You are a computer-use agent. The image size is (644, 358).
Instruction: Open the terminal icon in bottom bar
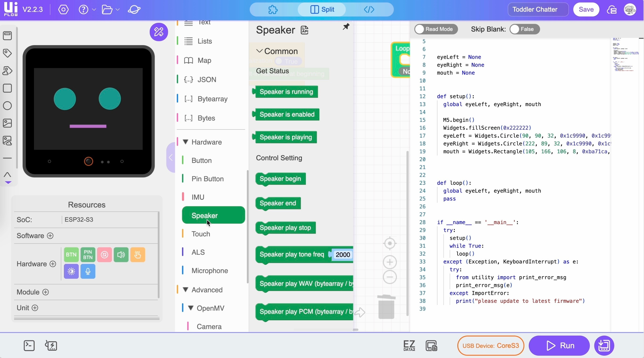(x=29, y=346)
